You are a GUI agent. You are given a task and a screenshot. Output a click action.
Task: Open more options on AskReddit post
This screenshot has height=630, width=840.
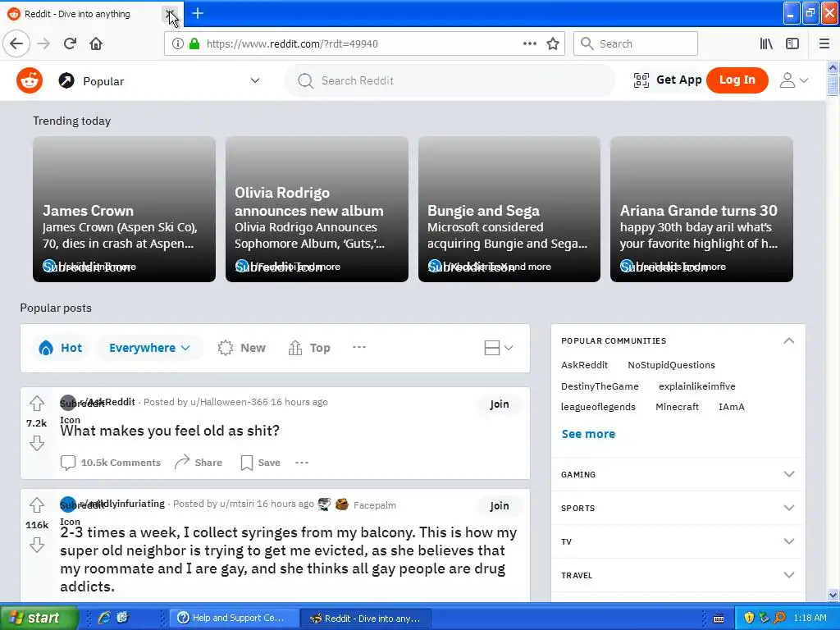pyautogui.click(x=302, y=463)
